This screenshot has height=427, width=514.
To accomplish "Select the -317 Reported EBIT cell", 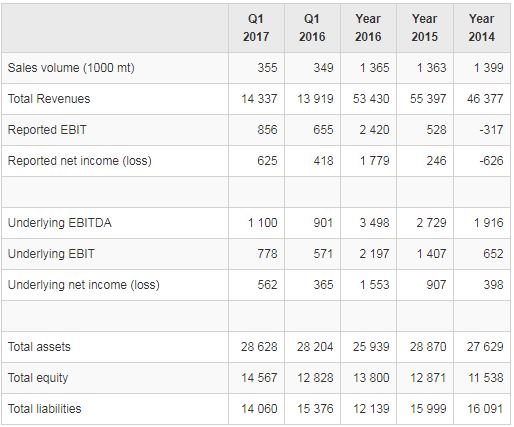I will 491,130.
